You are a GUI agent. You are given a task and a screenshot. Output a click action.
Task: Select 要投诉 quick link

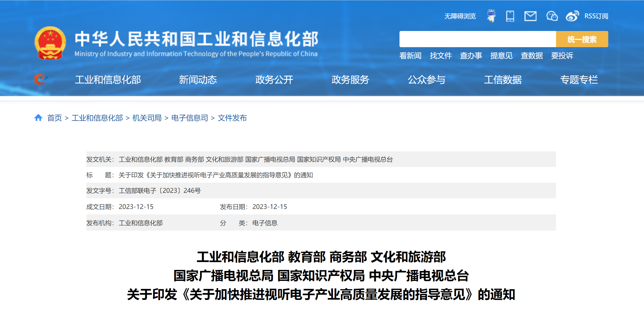(x=562, y=55)
